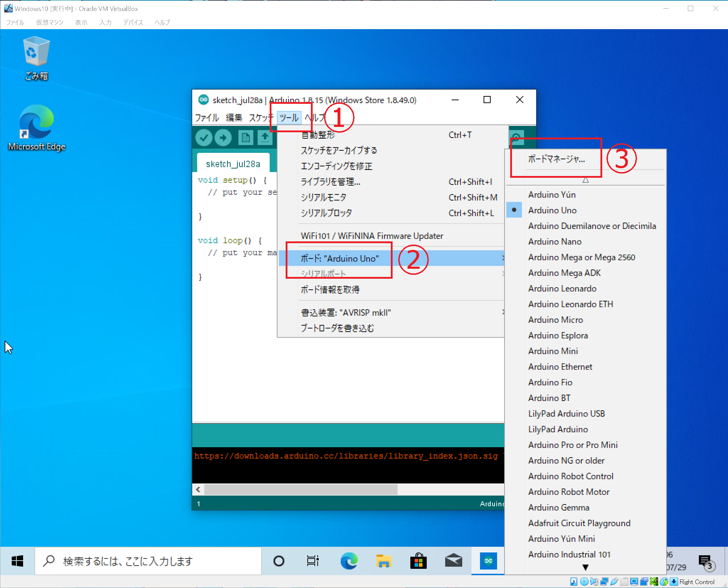Image resolution: width=728 pixels, height=588 pixels.
Task: Open Microsoft Store from the taskbar
Action: [419, 561]
